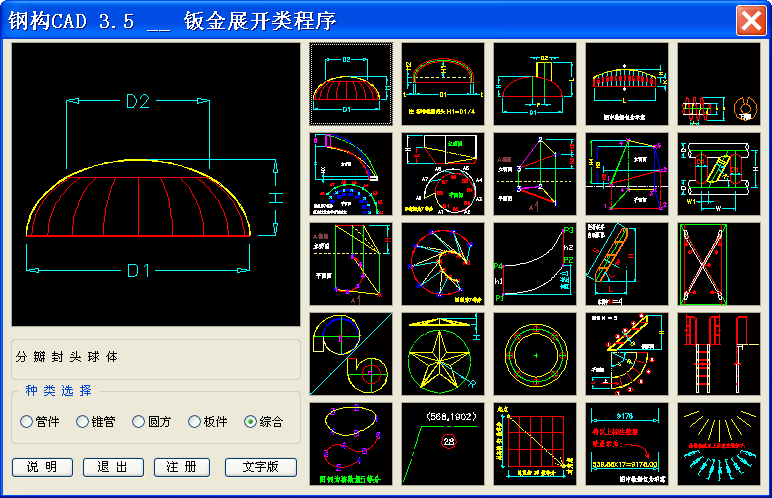Pick the concentric ring flange thumbnail
Screen dimensions: 772x498
(x=535, y=354)
